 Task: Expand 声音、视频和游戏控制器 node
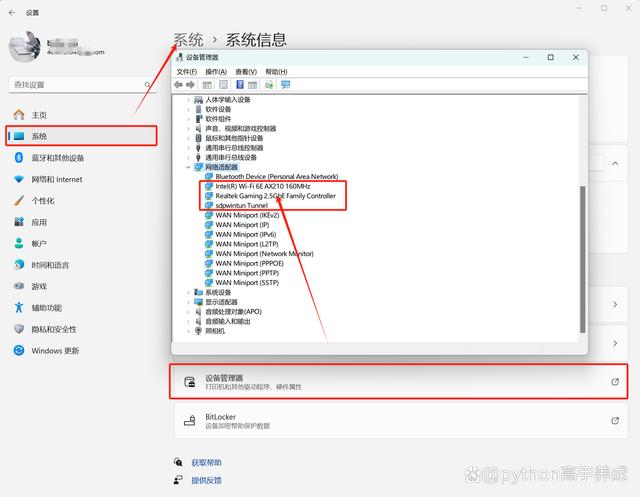click(x=188, y=129)
